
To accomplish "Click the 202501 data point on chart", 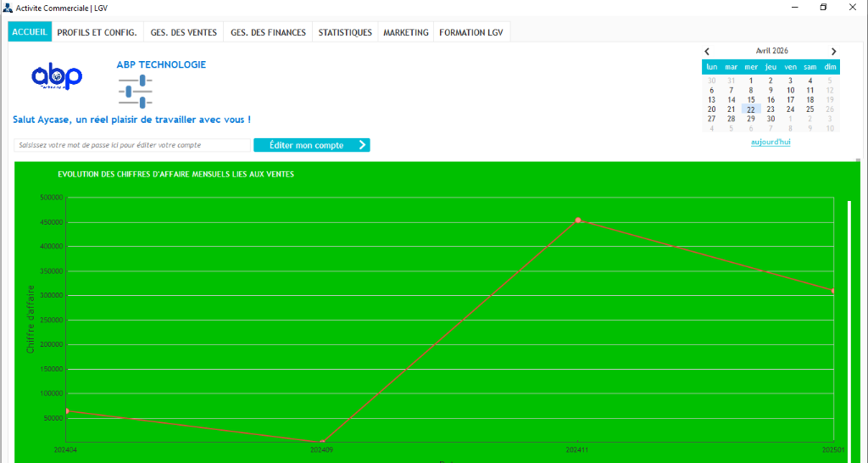I will pos(833,291).
